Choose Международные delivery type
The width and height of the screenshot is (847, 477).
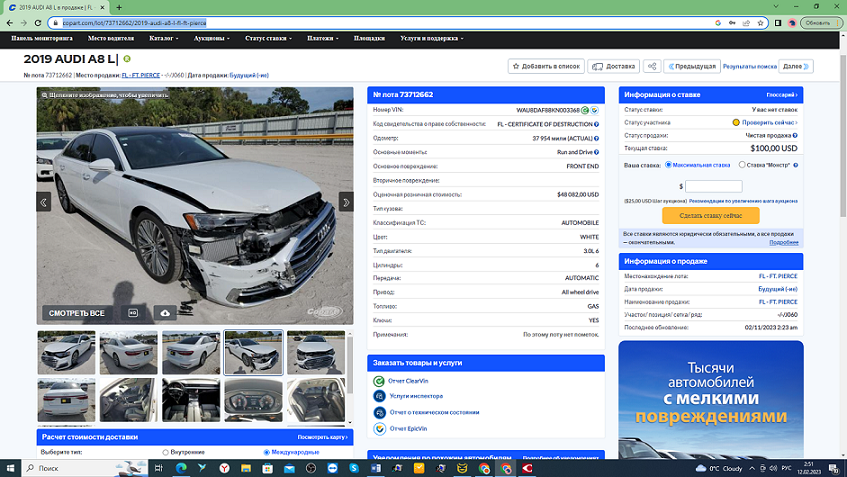click(x=266, y=452)
